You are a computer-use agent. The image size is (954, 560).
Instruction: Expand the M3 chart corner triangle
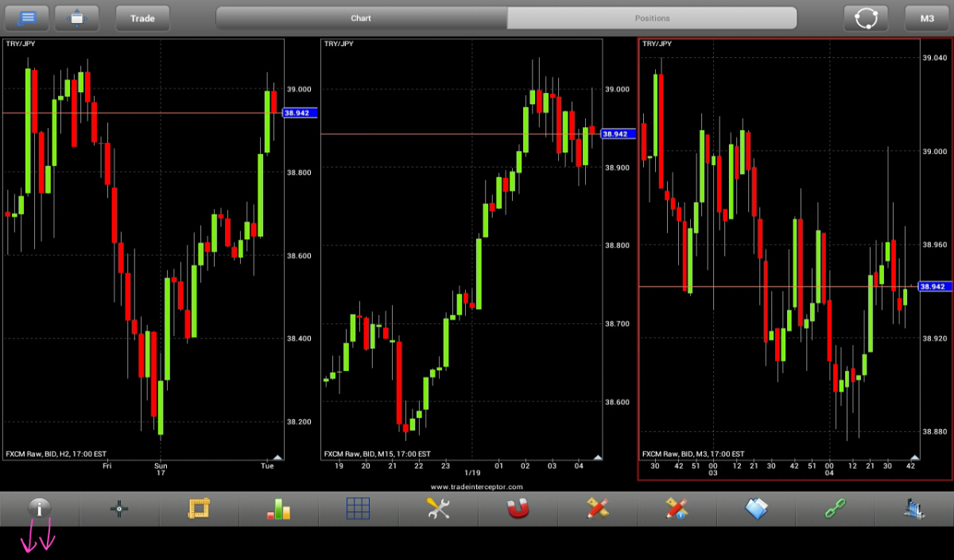[x=914, y=458]
